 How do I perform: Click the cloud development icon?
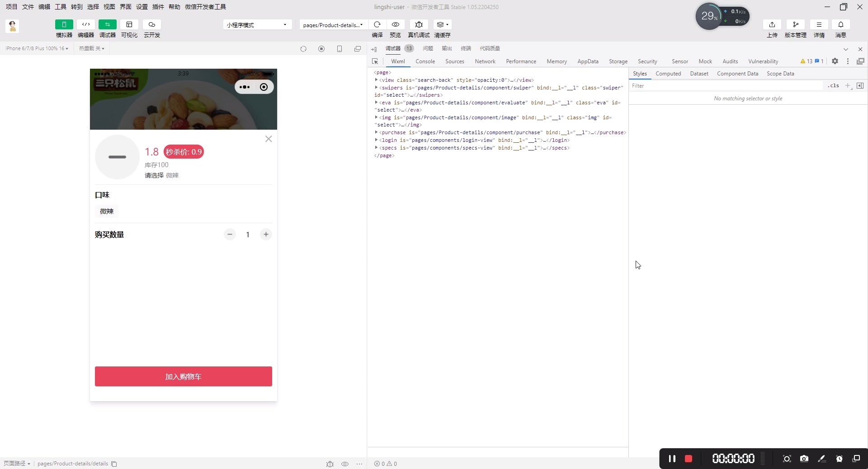(x=152, y=24)
